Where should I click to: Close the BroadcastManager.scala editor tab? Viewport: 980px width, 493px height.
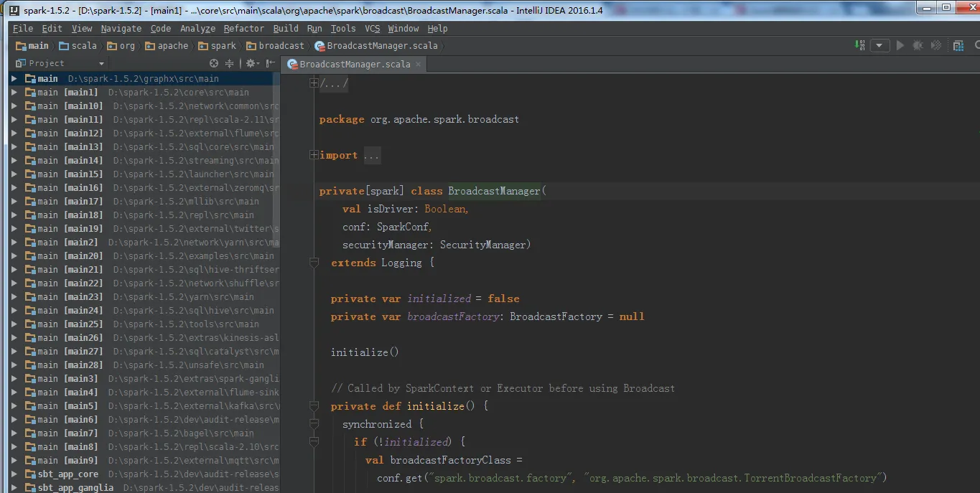419,64
